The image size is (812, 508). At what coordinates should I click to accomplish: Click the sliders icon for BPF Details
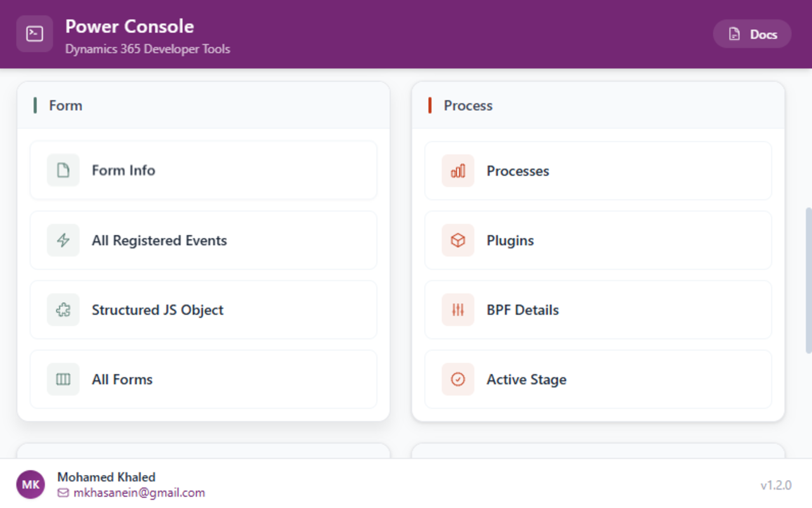pyautogui.click(x=458, y=310)
